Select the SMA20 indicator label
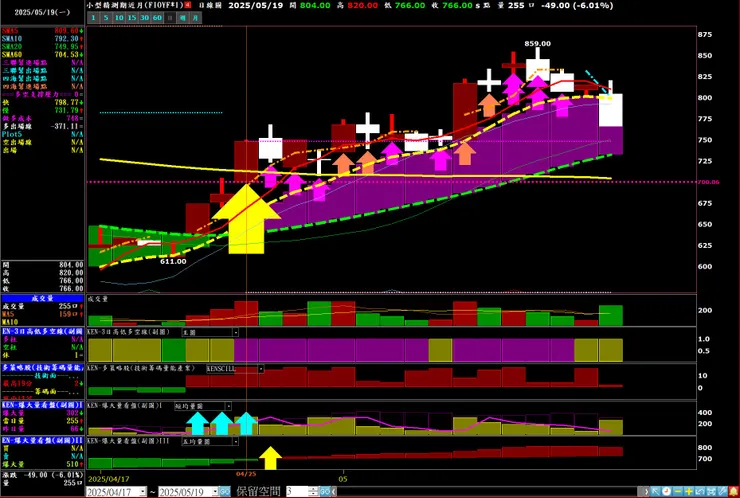 coord(12,47)
